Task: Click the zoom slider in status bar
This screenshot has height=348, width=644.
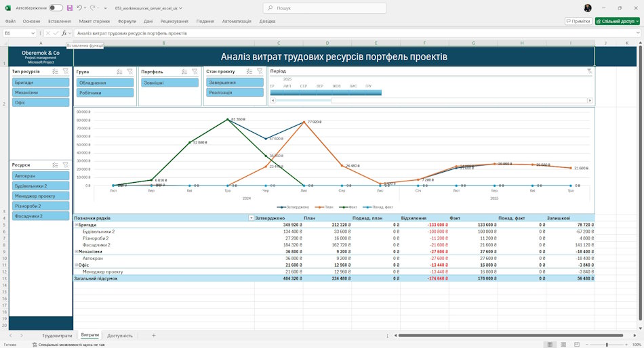Action: point(607,345)
